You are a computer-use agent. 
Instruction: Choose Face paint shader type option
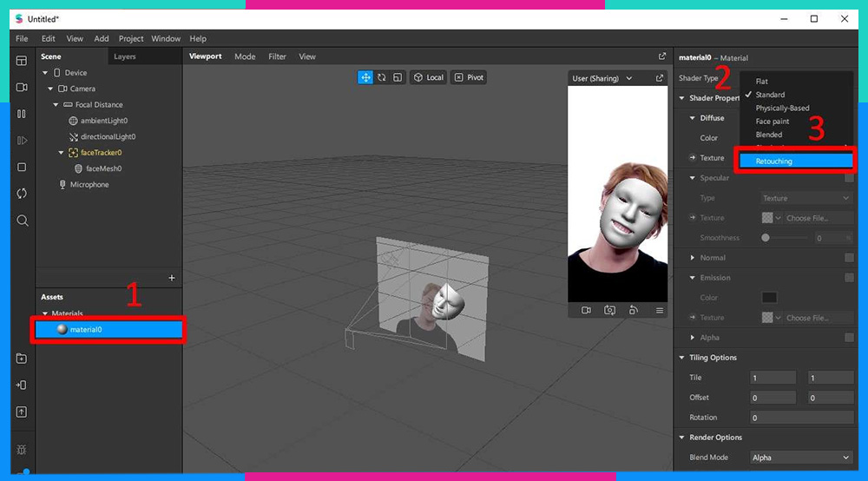pos(773,122)
